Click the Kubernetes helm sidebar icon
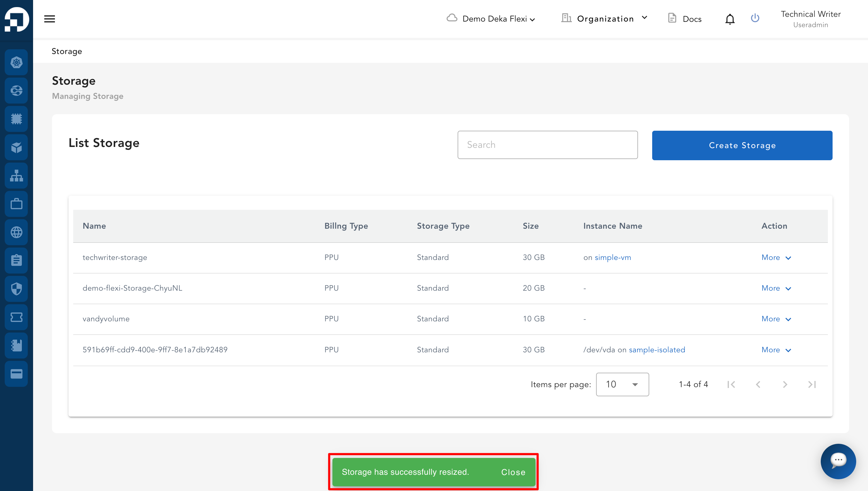The image size is (868, 491). pyautogui.click(x=16, y=62)
